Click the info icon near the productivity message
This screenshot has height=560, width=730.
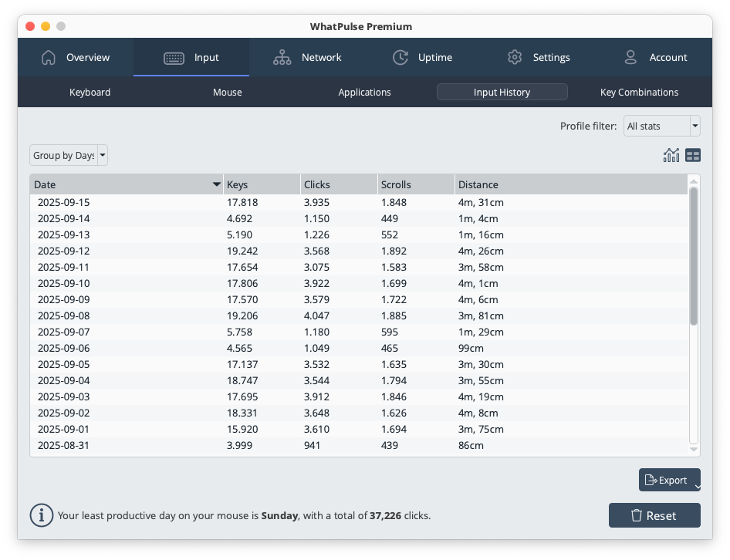pyautogui.click(x=42, y=515)
